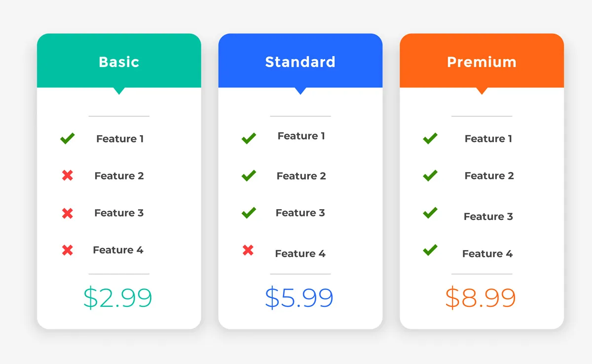
Task: Click the checkmark beside Premium Feature 2
Action: (430, 175)
